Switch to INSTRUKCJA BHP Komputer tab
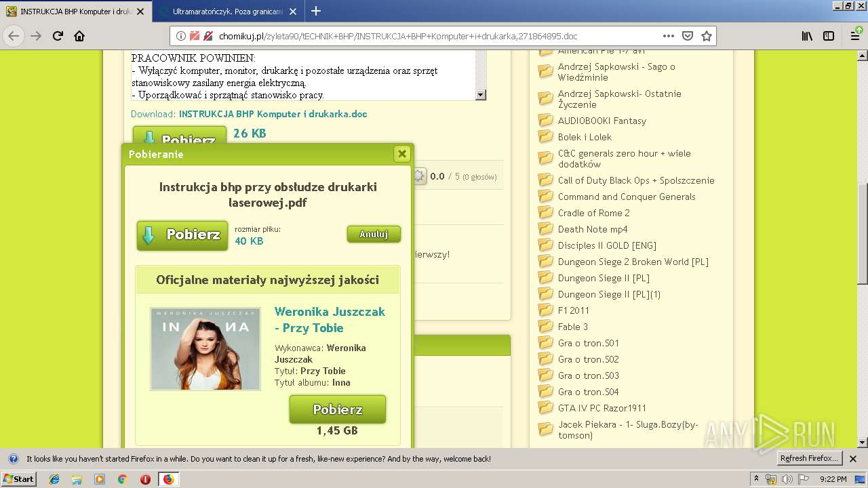The width and height of the screenshot is (868, 488). click(75, 12)
